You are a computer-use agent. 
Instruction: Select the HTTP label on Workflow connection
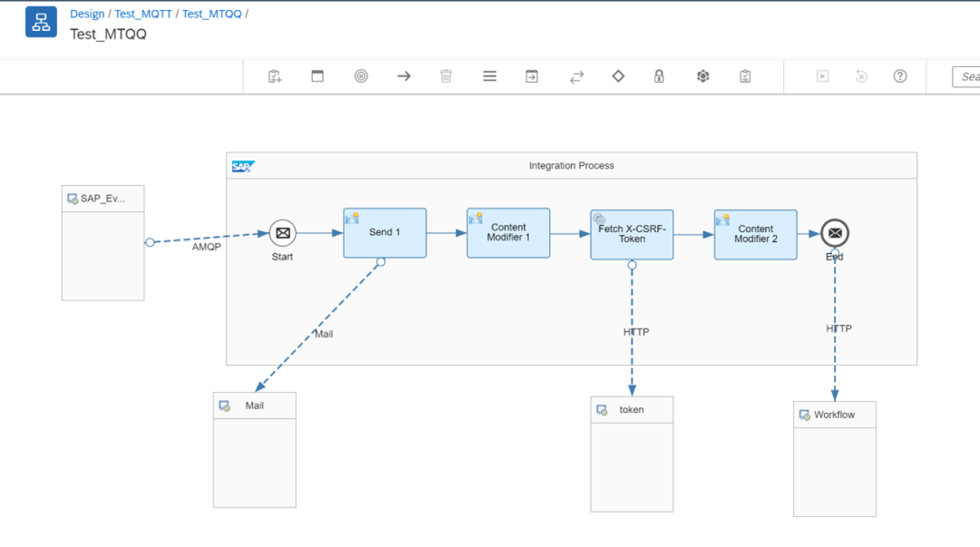pyautogui.click(x=838, y=328)
